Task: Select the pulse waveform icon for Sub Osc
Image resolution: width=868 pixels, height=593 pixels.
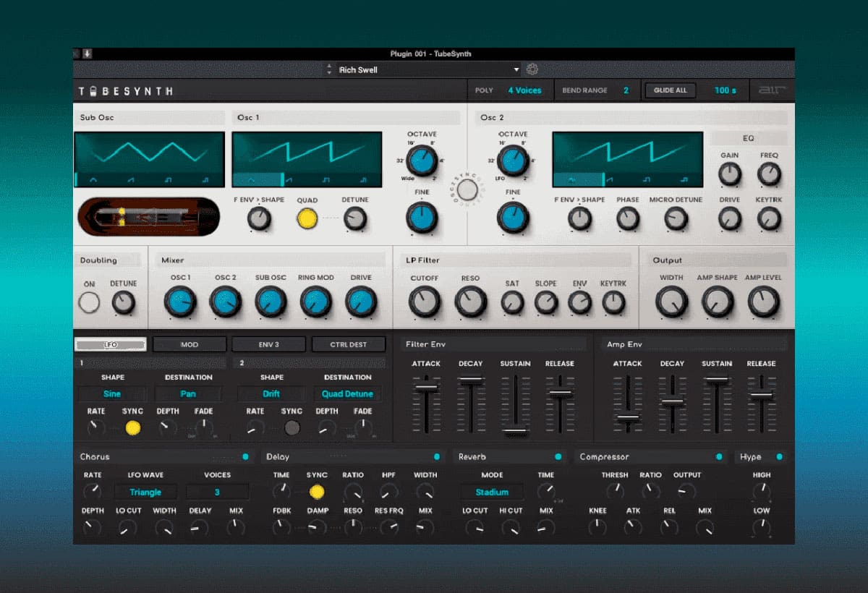Action: click(x=205, y=179)
